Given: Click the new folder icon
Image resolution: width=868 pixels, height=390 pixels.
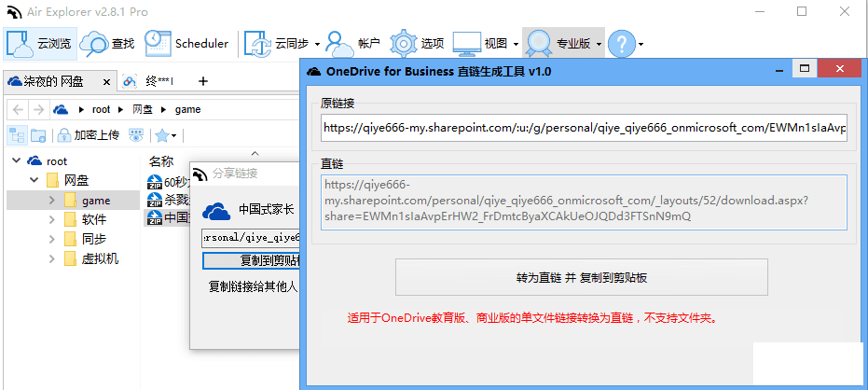Looking at the screenshot, I should point(38,134).
